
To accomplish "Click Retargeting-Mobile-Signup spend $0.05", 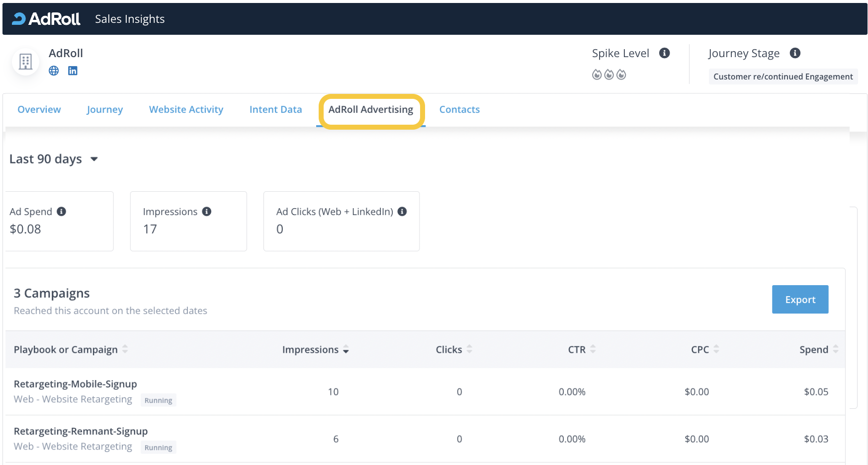I will pos(816,392).
